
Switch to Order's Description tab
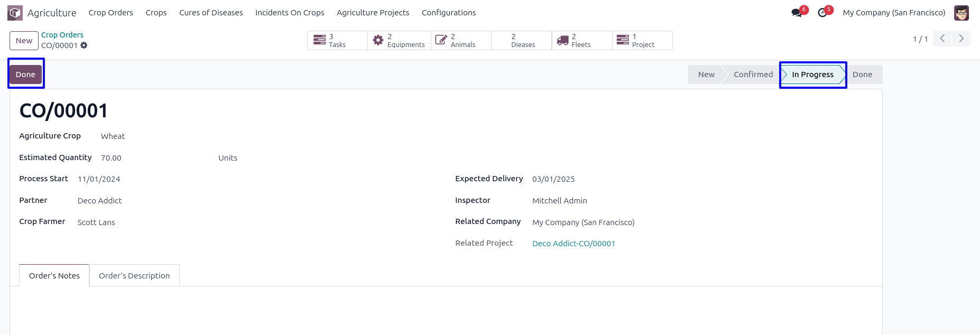click(134, 276)
